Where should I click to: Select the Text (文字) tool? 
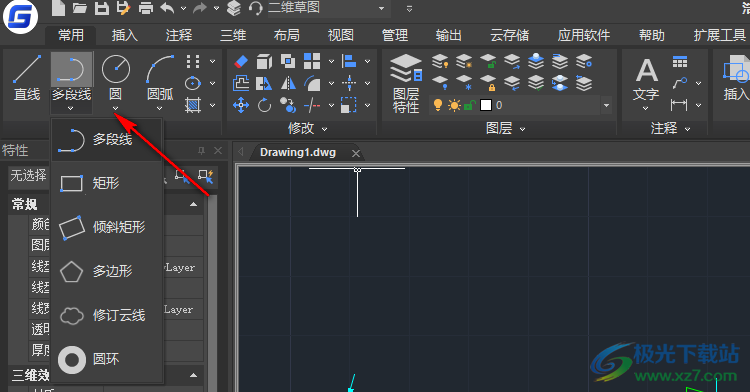click(646, 79)
